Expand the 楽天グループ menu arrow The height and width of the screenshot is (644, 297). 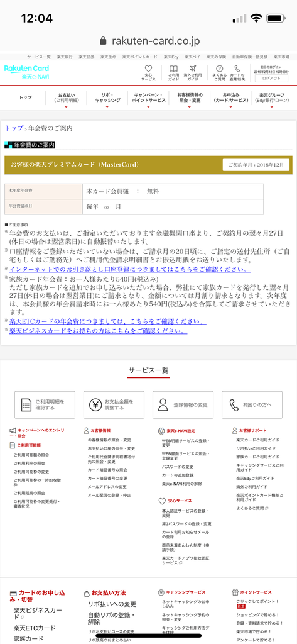tap(272, 106)
